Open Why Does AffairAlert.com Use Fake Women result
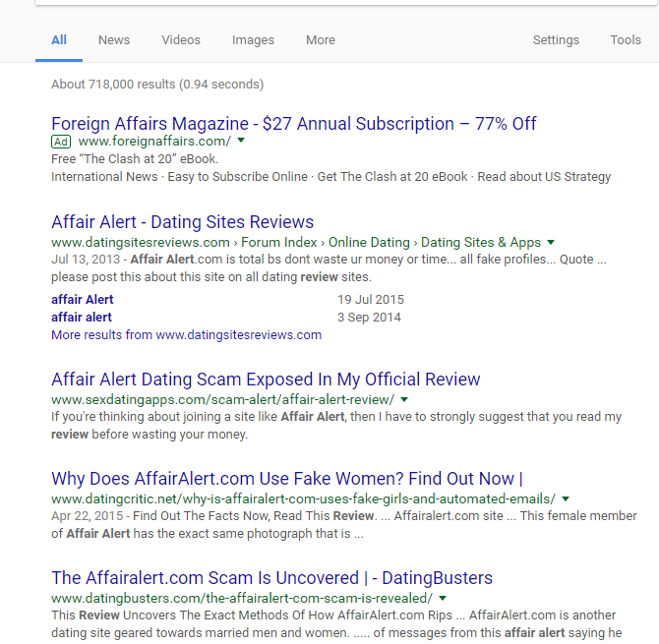 pyautogui.click(x=287, y=479)
